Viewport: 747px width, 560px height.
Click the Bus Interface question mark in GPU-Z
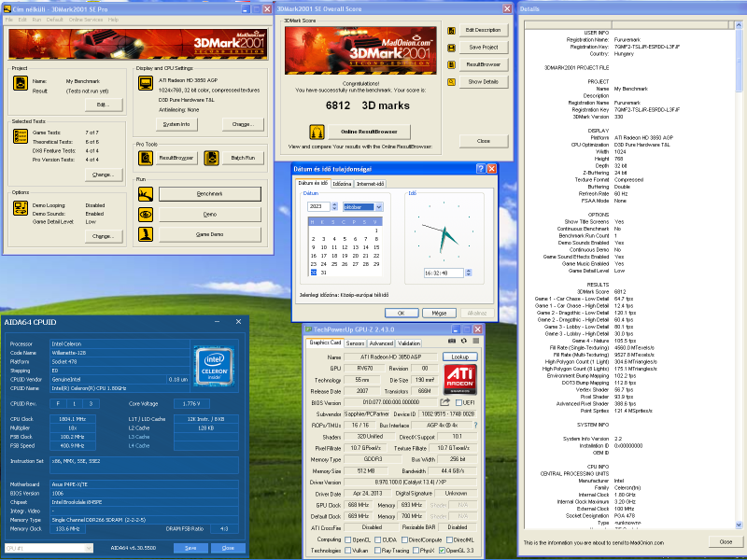coord(475,426)
